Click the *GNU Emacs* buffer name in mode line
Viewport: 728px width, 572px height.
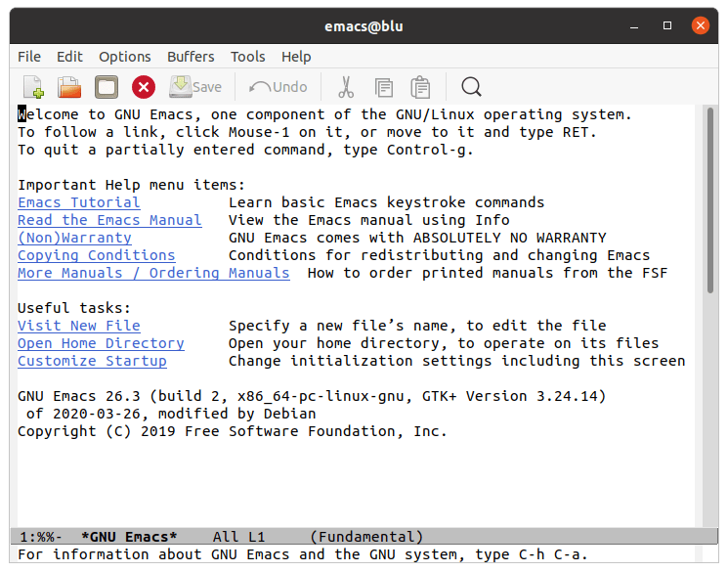pyautogui.click(x=129, y=537)
